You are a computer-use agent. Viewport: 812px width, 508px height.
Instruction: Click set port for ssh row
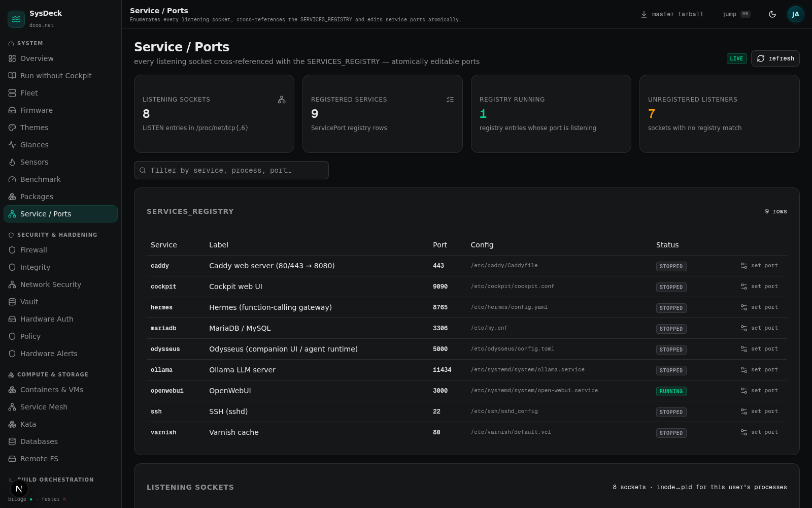759,411
